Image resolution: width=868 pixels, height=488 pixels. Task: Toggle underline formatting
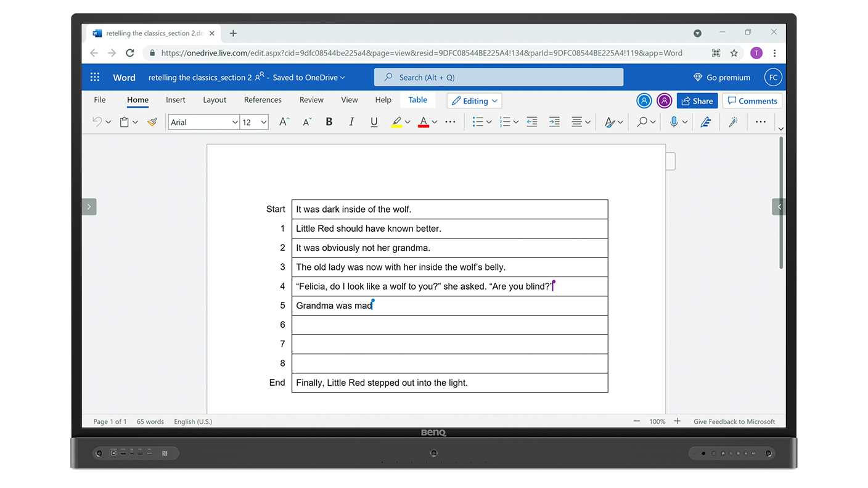(x=374, y=121)
